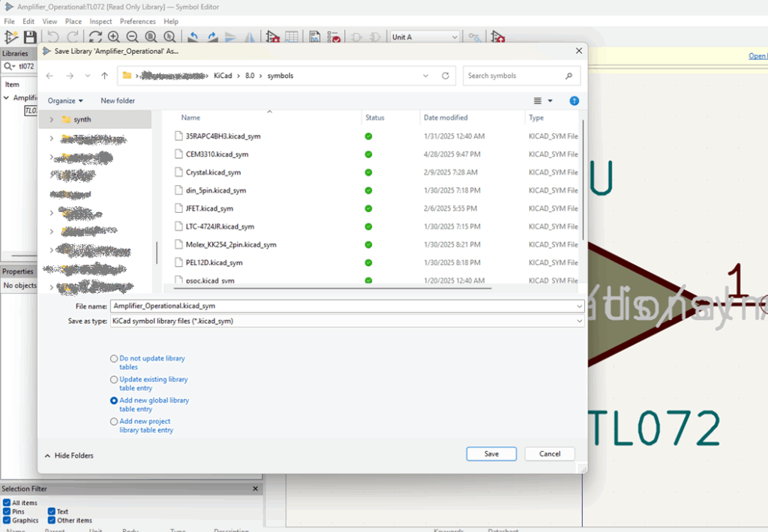Open view options dropdown arrow
Image resolution: width=768 pixels, height=532 pixels.
click(550, 101)
